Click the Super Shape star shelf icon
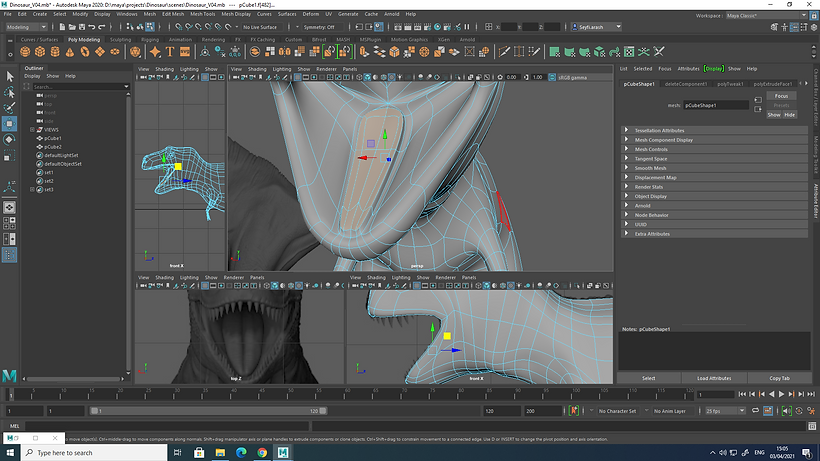The height and width of the screenshot is (461, 820). coord(155,52)
